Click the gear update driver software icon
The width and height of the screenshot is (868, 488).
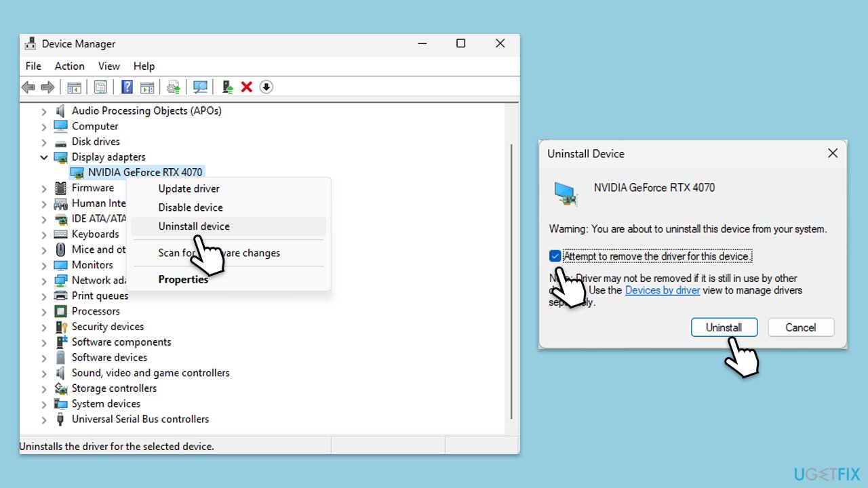tap(174, 87)
